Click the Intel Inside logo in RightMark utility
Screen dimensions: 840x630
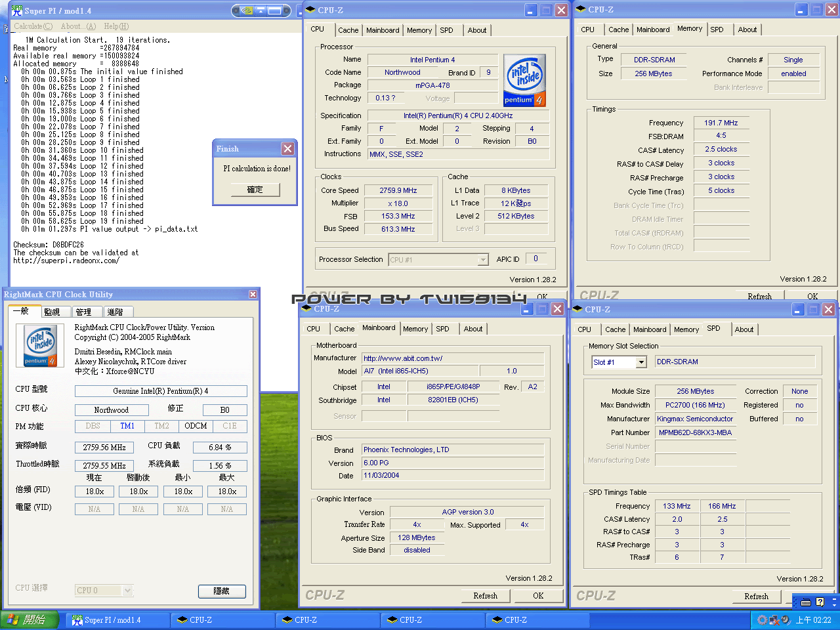[40, 346]
